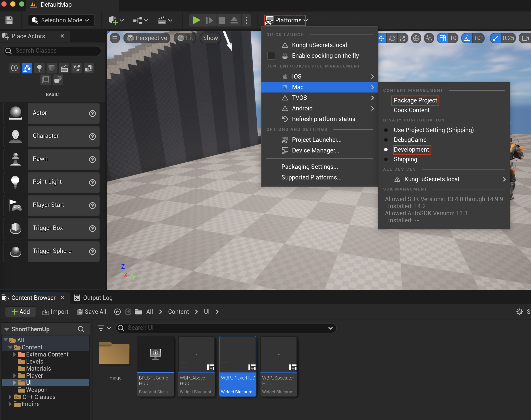Click Package Project menu entry
This screenshot has width=531, height=420.
click(x=415, y=100)
